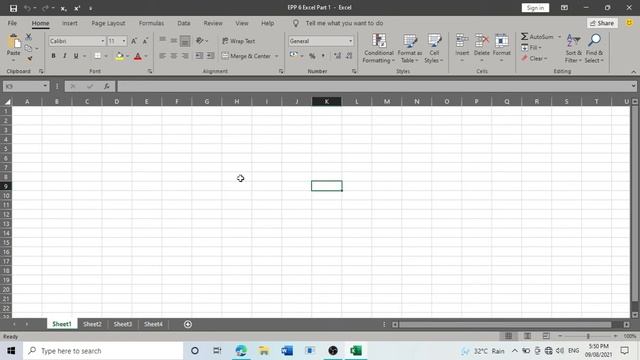
Task: Click the Insert Function fx icon
Action: point(107,86)
